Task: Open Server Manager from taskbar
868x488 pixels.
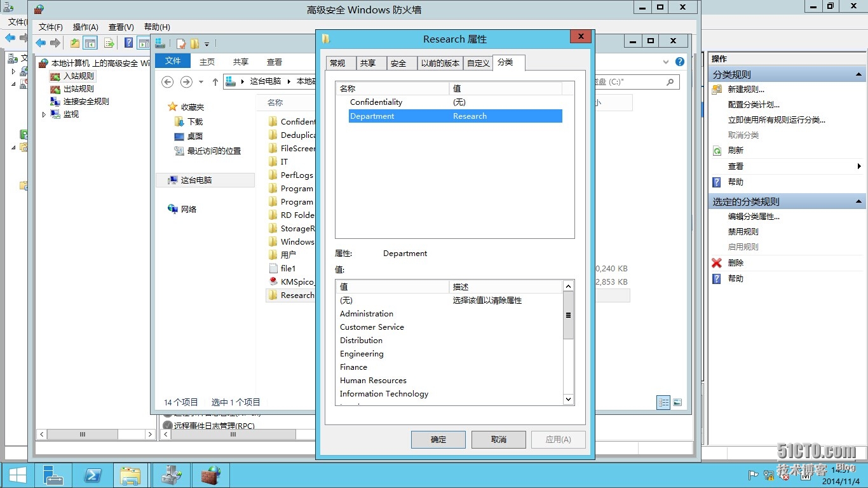Action: point(53,475)
